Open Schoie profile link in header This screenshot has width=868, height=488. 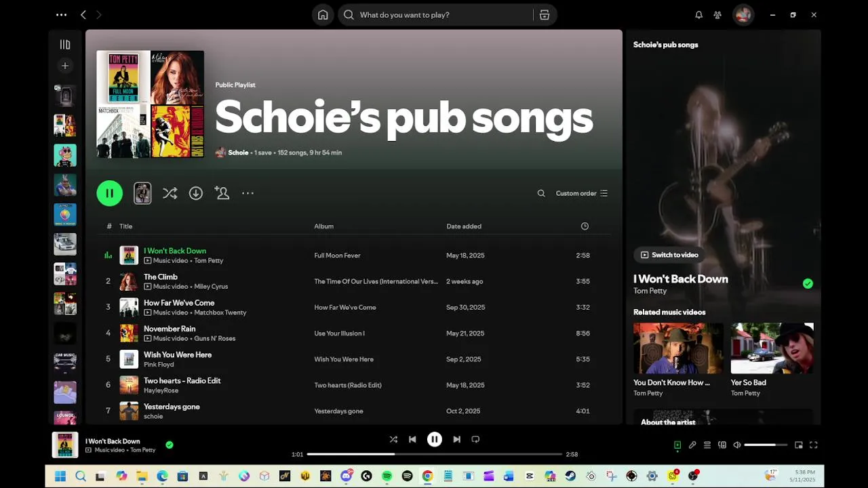point(238,152)
